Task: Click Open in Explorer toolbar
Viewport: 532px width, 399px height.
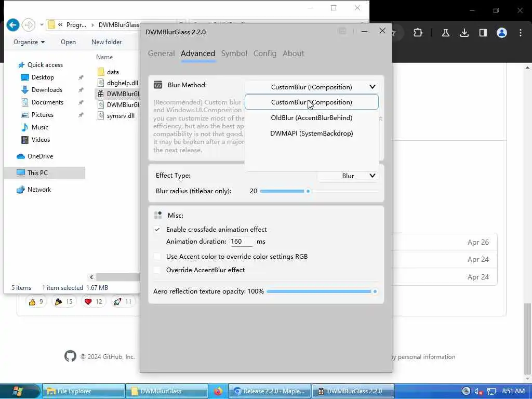Action: click(x=68, y=42)
